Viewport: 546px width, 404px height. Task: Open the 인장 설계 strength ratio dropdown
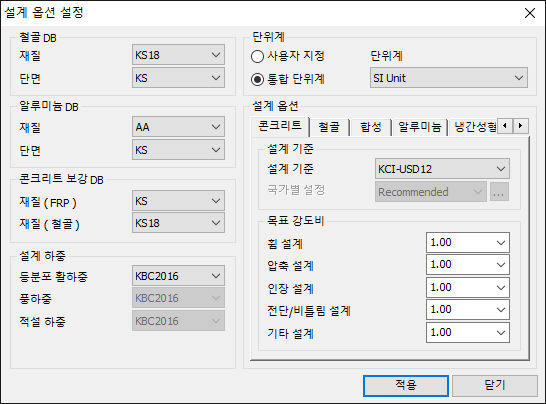point(468,287)
